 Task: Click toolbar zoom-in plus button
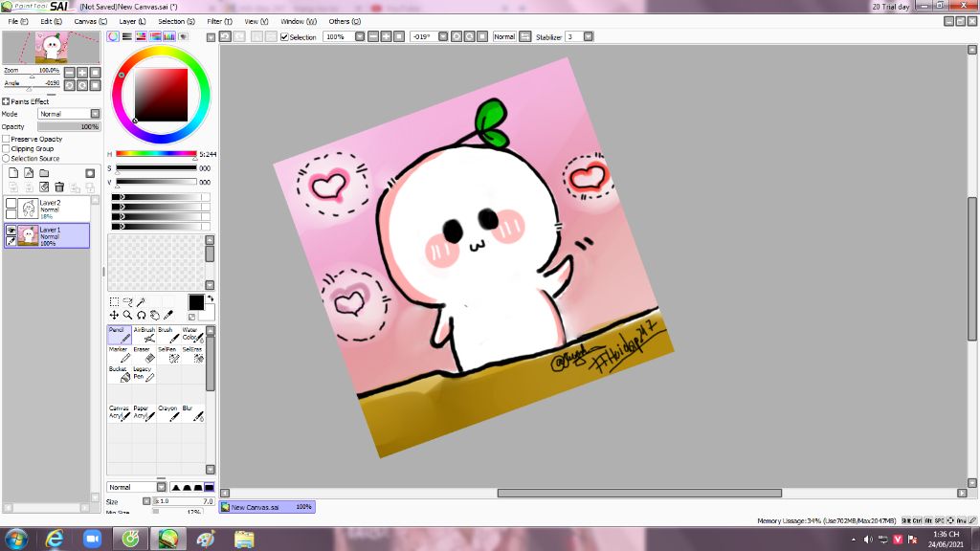(387, 37)
